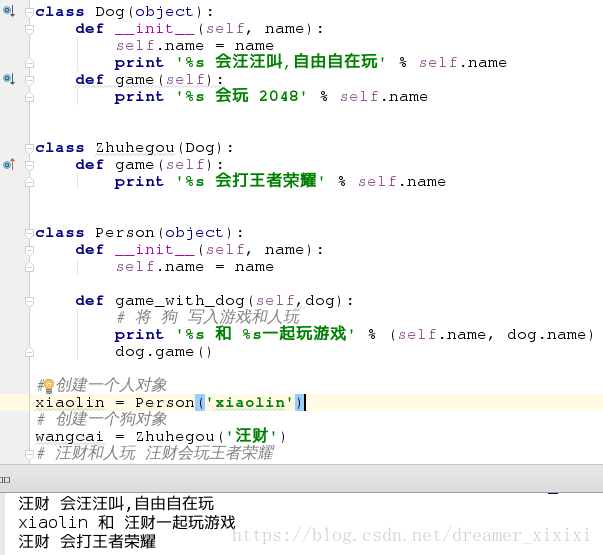Click the 'game_with_dog' method name
This screenshot has height=555, width=603.
[180, 301]
